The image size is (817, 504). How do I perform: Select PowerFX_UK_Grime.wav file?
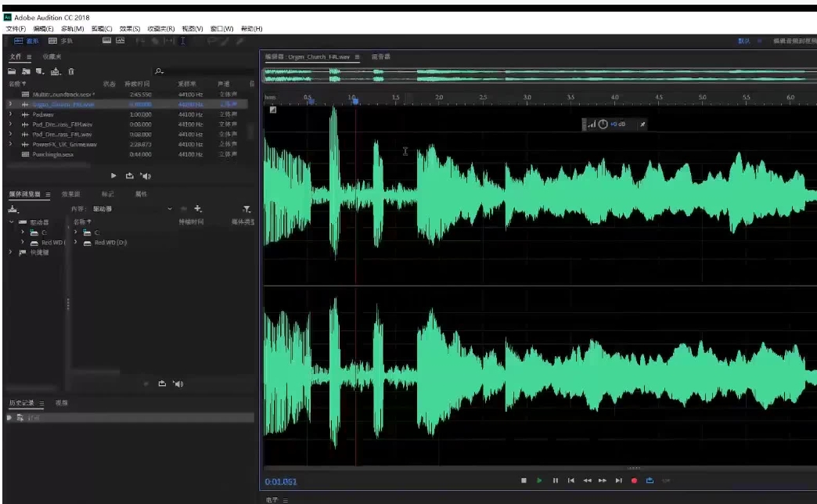(65, 144)
